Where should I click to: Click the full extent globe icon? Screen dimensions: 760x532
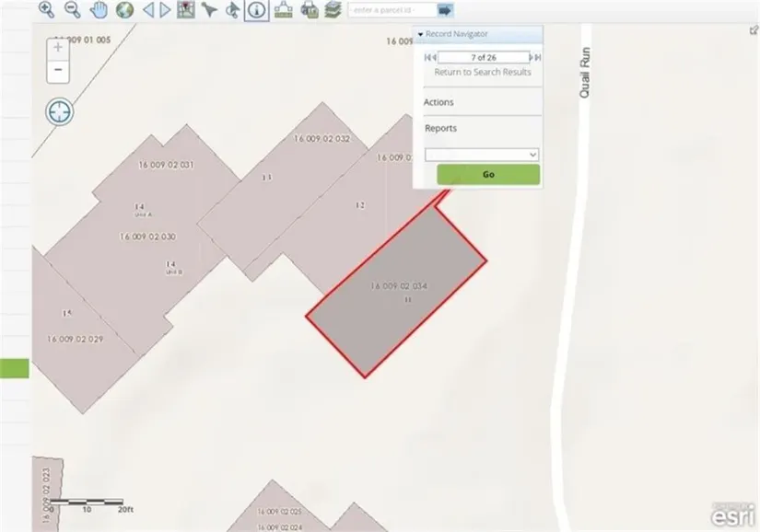pos(124,10)
